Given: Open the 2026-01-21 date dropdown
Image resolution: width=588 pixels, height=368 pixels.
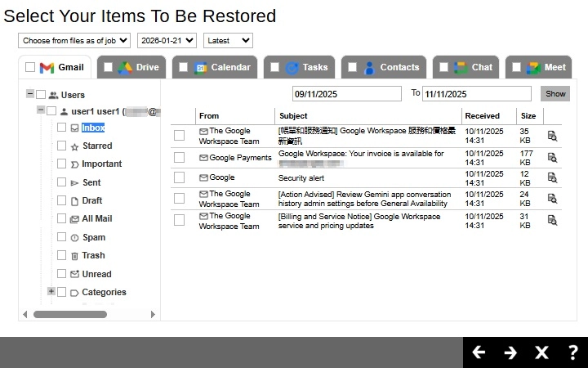Looking at the screenshot, I should coord(167,41).
